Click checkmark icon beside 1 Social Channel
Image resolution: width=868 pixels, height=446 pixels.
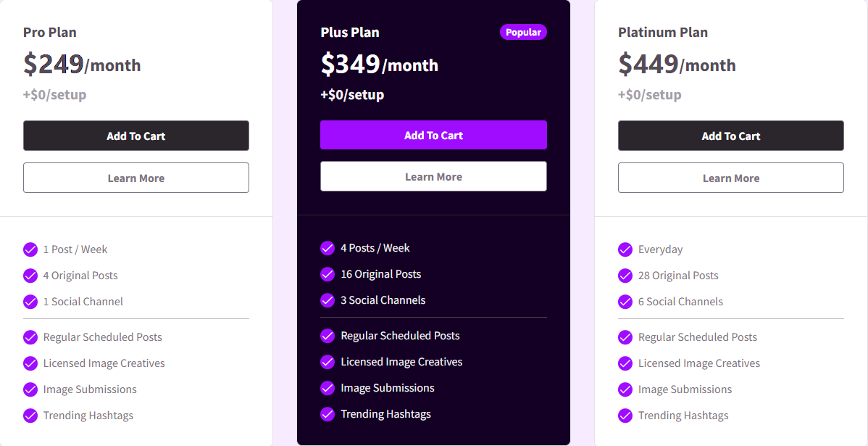click(30, 302)
